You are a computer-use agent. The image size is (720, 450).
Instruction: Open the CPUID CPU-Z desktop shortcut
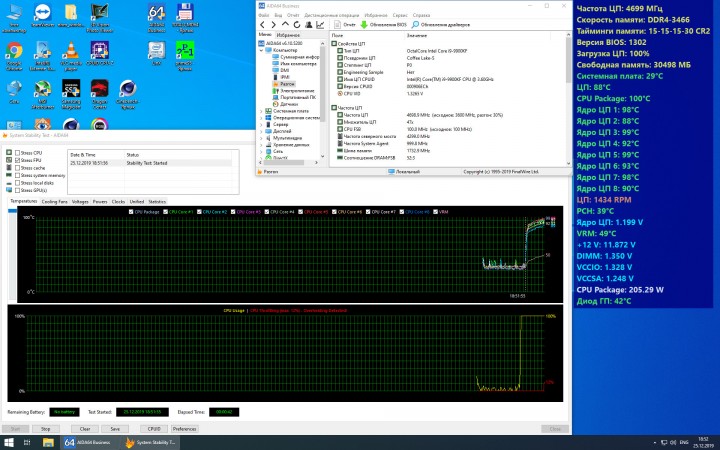point(100,54)
